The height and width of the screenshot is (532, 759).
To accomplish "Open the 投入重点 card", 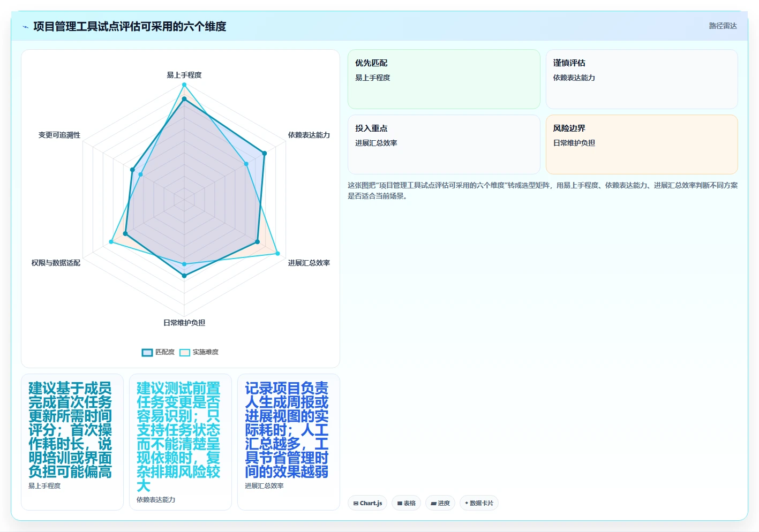I will (x=444, y=145).
